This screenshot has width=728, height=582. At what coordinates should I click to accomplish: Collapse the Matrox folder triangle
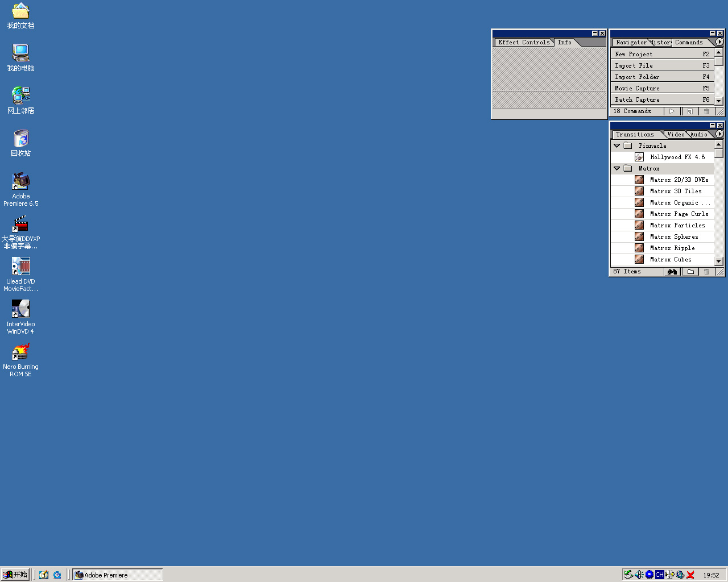tap(617, 168)
